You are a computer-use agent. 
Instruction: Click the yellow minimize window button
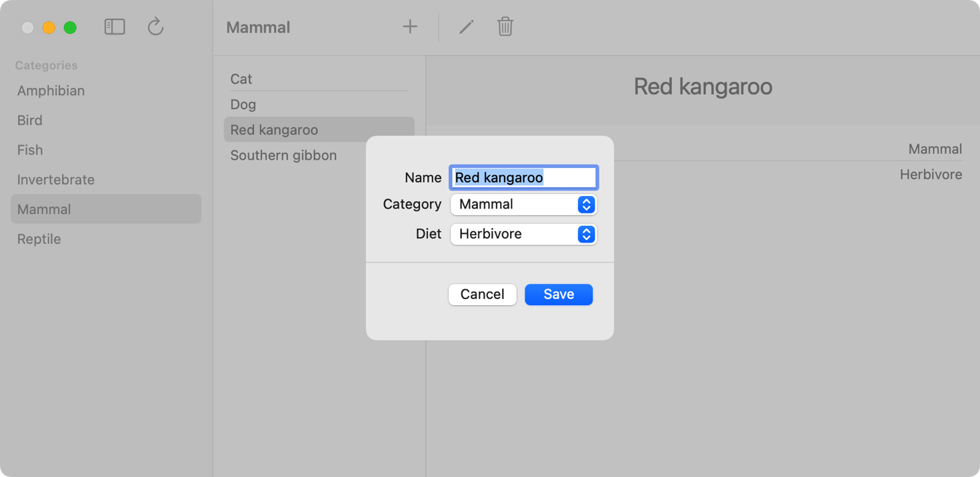[49, 27]
